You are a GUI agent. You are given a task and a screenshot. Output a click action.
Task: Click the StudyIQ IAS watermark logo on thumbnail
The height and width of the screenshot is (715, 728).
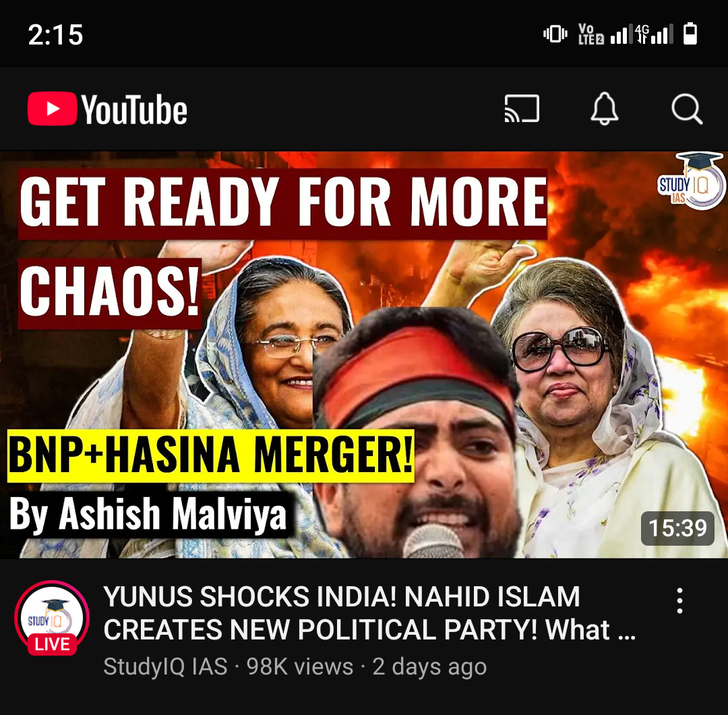point(690,181)
